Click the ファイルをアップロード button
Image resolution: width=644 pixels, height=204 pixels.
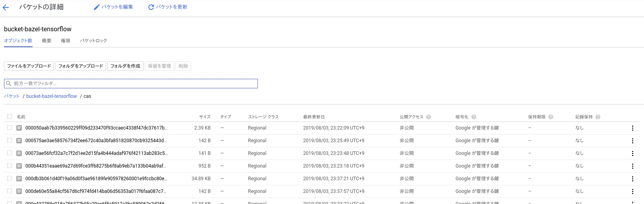[29, 66]
